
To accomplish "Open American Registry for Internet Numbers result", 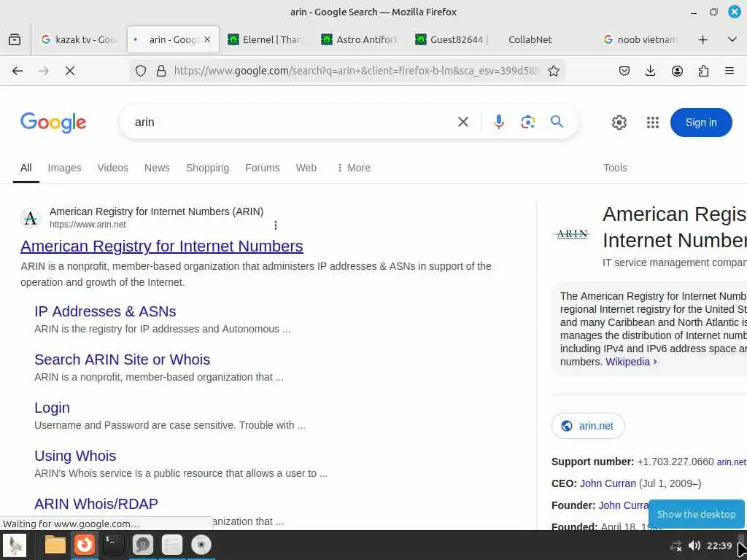I will [x=161, y=246].
